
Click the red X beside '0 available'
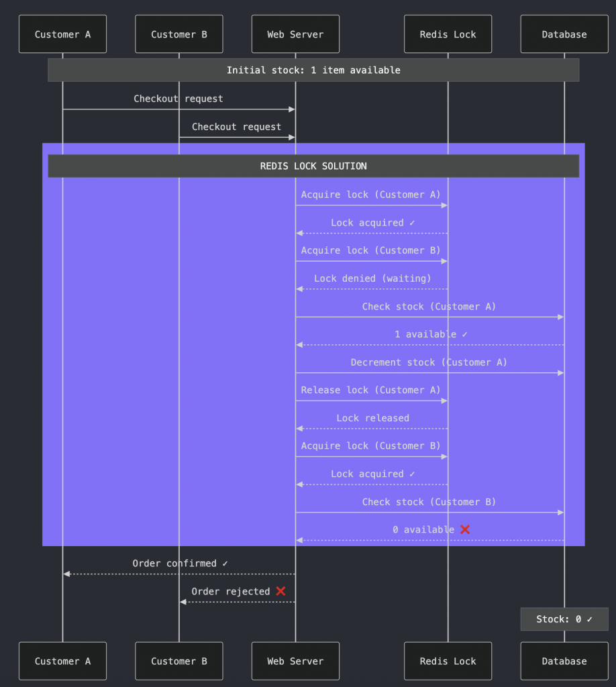pos(465,529)
